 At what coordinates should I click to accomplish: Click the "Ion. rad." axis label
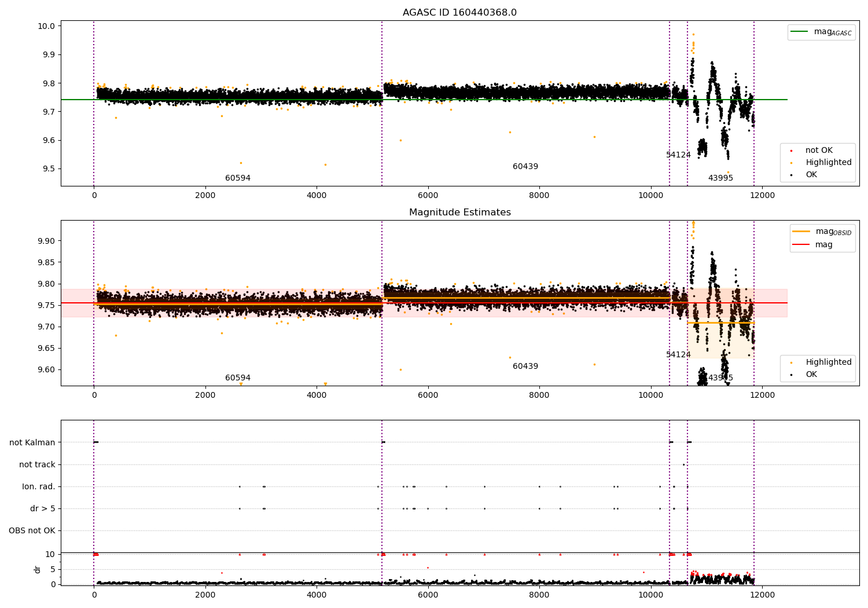(39, 486)
